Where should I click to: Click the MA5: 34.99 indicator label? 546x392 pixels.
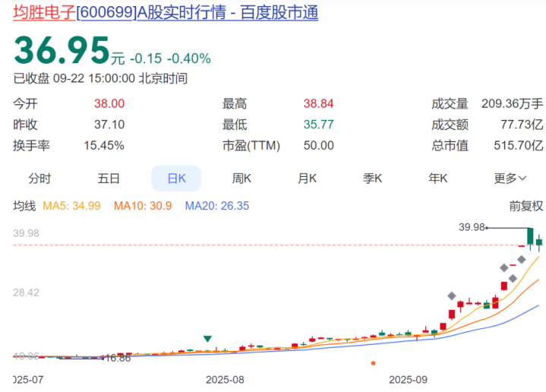point(71,206)
